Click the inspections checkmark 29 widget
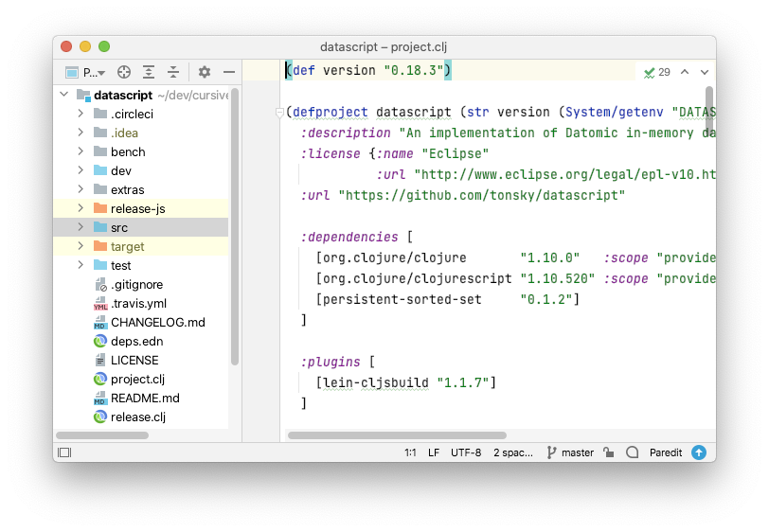Screen dimensions: 769x532 point(657,73)
